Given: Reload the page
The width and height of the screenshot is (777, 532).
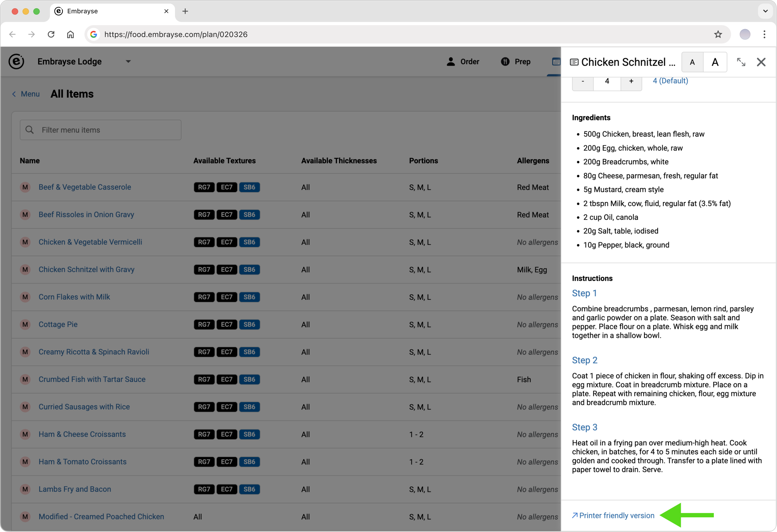Looking at the screenshot, I should [x=51, y=34].
